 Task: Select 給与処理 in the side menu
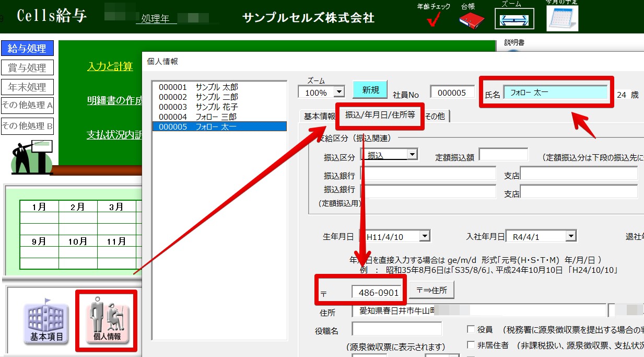pyautogui.click(x=27, y=49)
